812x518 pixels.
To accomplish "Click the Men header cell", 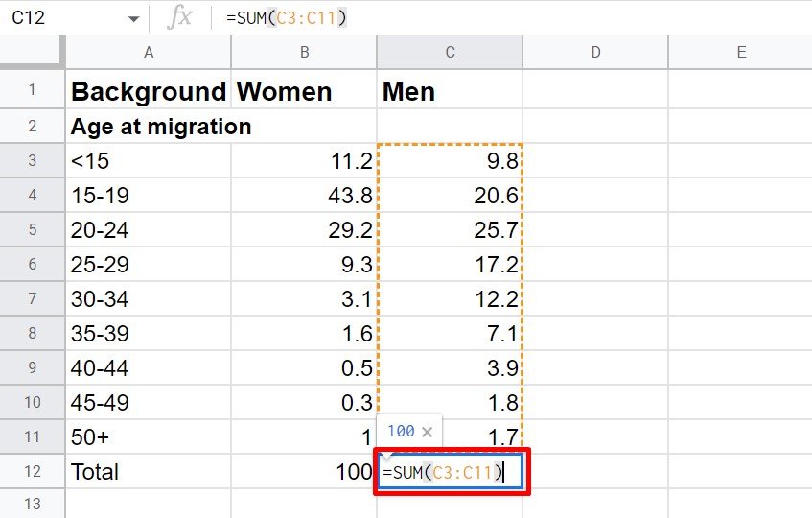I will [x=450, y=89].
